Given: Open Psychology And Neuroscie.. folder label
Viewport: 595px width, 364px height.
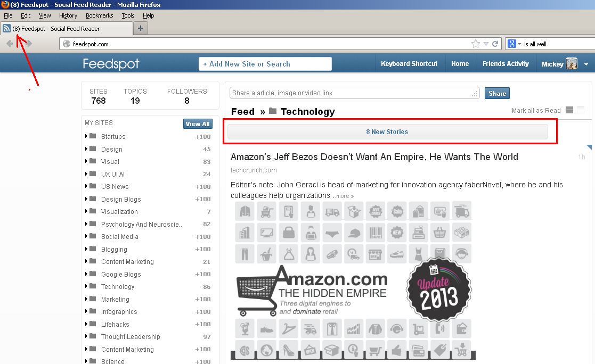Looking at the screenshot, I should [x=142, y=224].
